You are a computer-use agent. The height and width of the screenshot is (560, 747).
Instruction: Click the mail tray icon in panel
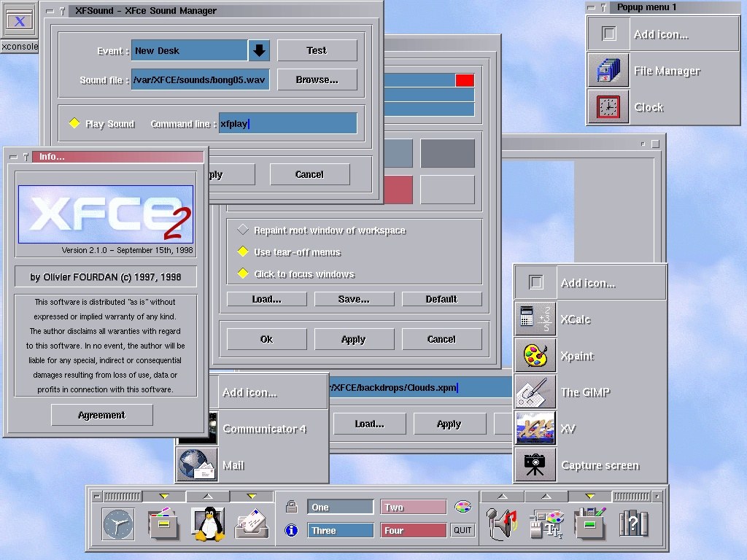pyautogui.click(x=252, y=524)
